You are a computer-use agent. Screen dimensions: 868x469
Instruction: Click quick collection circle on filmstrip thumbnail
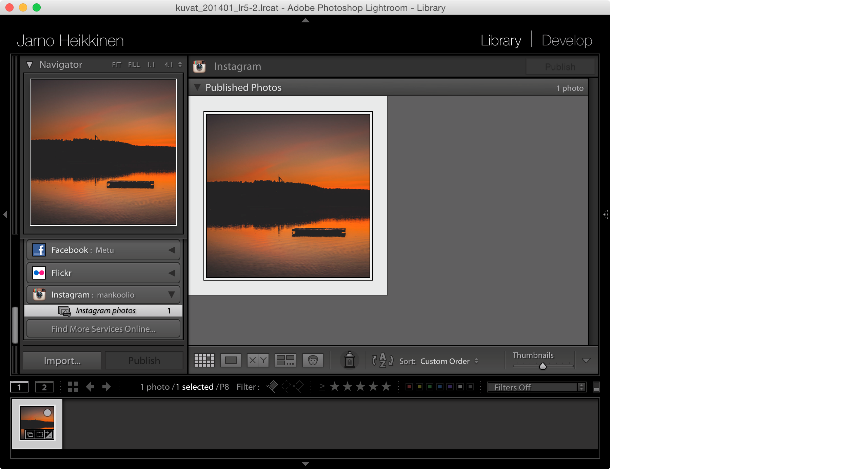[x=47, y=413]
